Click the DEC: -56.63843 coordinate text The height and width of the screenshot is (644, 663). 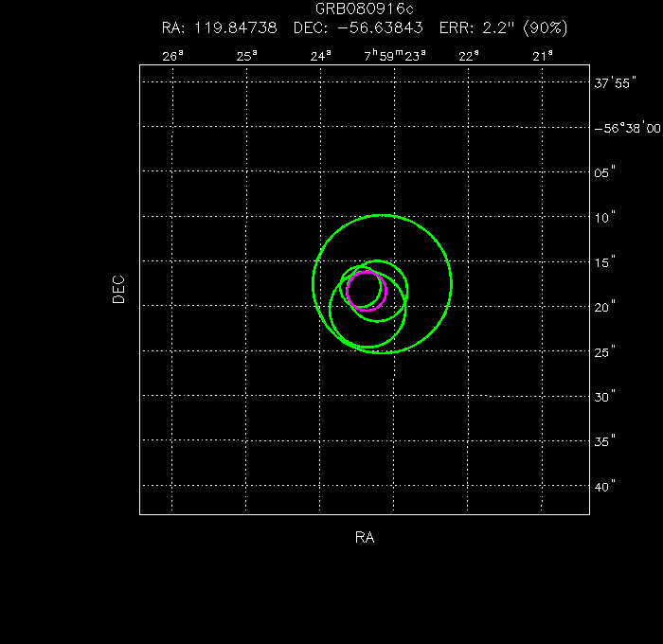click(x=358, y=27)
